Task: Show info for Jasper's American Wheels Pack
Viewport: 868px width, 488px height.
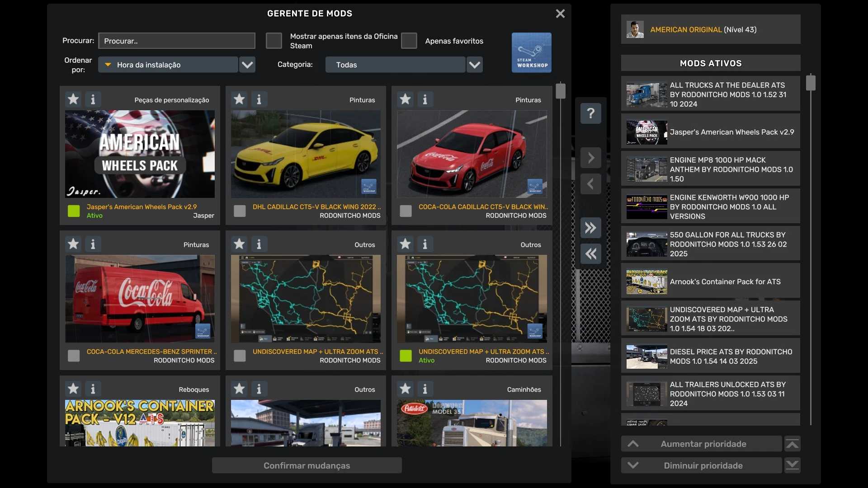Action: [x=93, y=99]
